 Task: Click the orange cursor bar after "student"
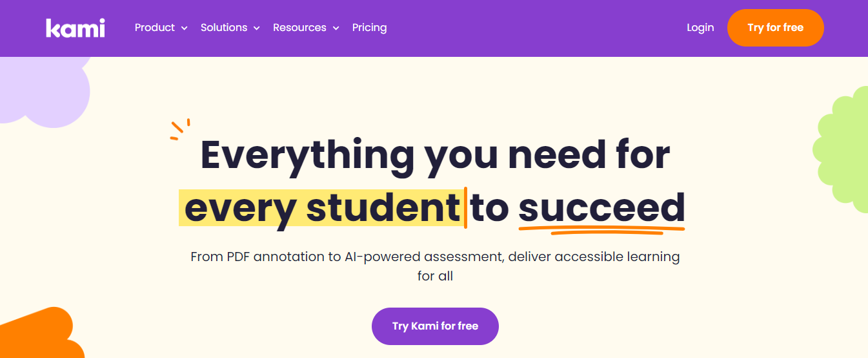point(465,207)
